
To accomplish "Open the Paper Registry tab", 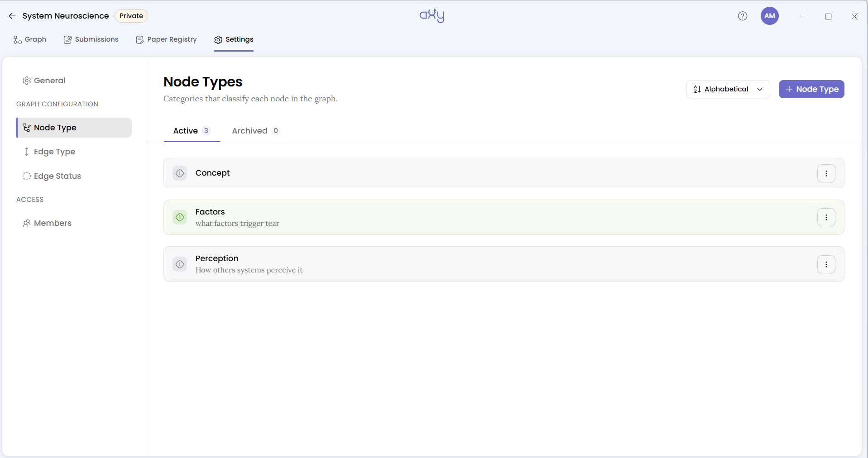I will click(x=166, y=39).
